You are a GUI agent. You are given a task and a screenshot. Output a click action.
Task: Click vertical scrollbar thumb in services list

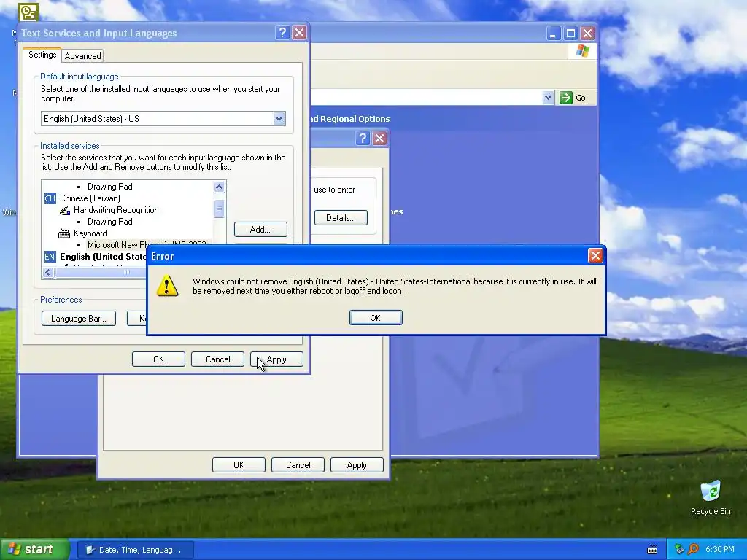coord(219,209)
